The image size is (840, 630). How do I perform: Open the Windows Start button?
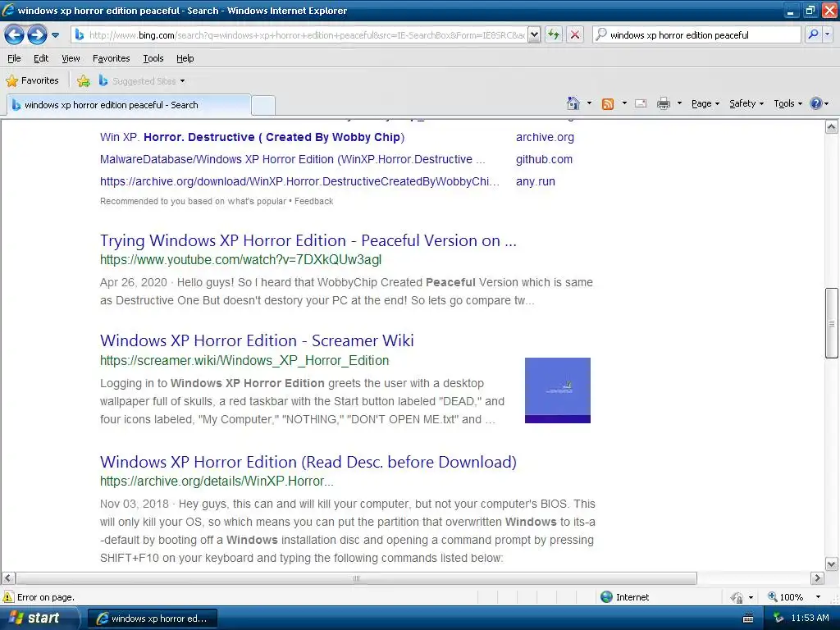(x=39, y=619)
